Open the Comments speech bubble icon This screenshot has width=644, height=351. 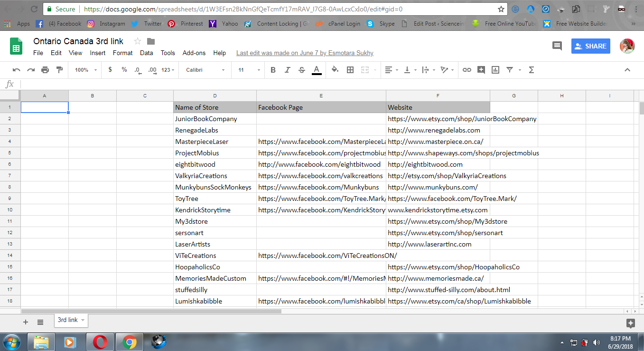(557, 46)
